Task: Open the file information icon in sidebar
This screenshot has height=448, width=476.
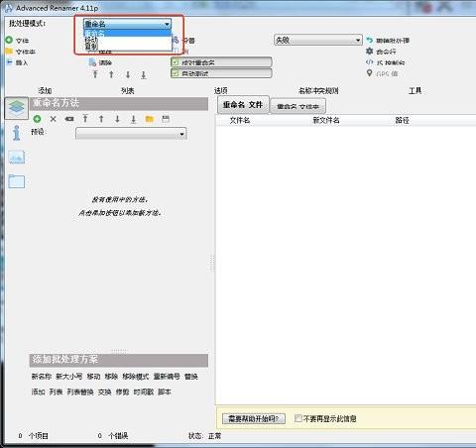Action: [x=17, y=133]
